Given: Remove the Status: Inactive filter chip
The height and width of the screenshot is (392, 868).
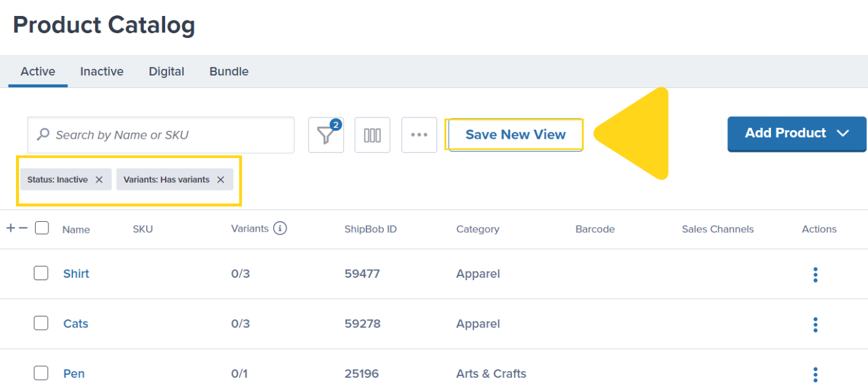Looking at the screenshot, I should click(x=99, y=179).
